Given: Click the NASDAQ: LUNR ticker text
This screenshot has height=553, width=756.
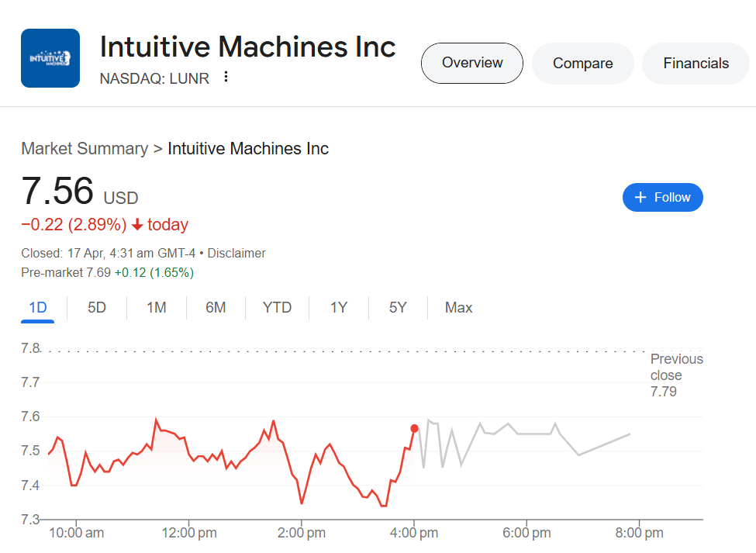Looking at the screenshot, I should (154, 78).
